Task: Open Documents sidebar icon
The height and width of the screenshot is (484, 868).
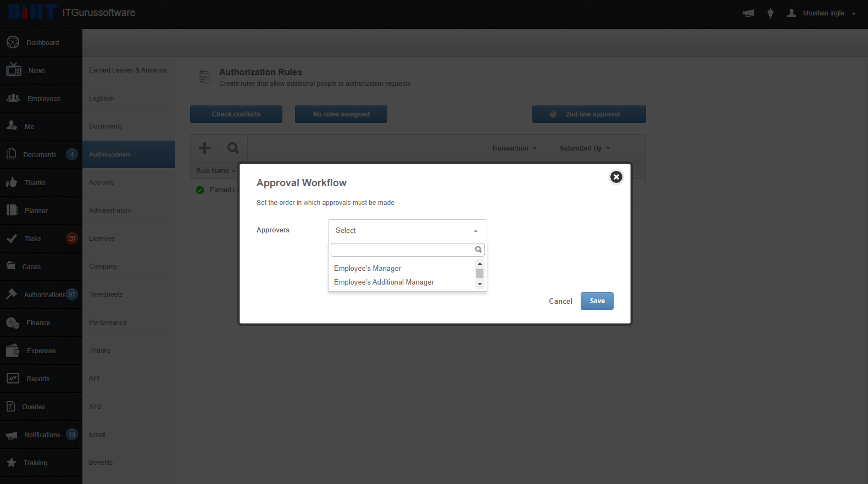Action: [12, 154]
